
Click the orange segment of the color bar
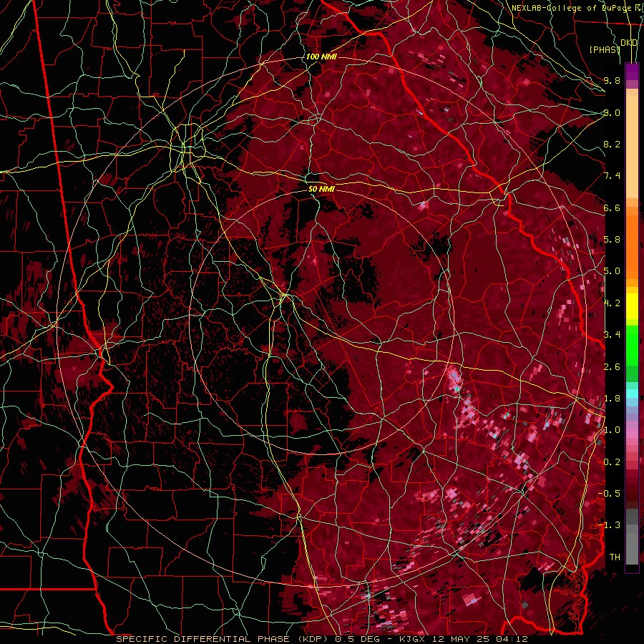click(x=632, y=243)
